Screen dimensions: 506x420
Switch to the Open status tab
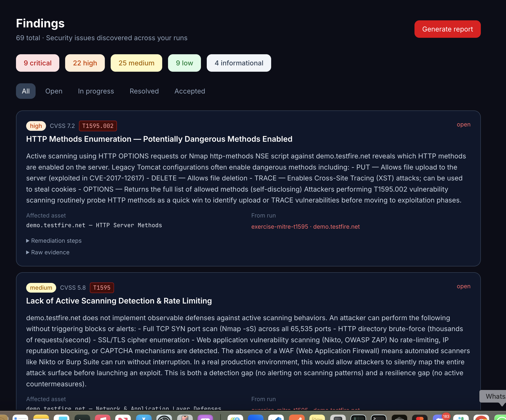tap(54, 91)
